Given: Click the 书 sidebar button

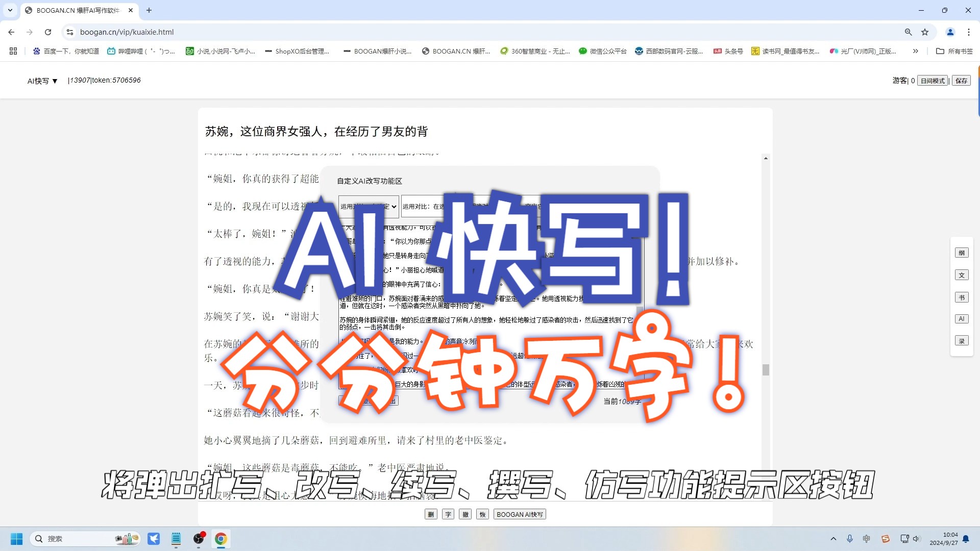Looking at the screenshot, I should (x=962, y=297).
